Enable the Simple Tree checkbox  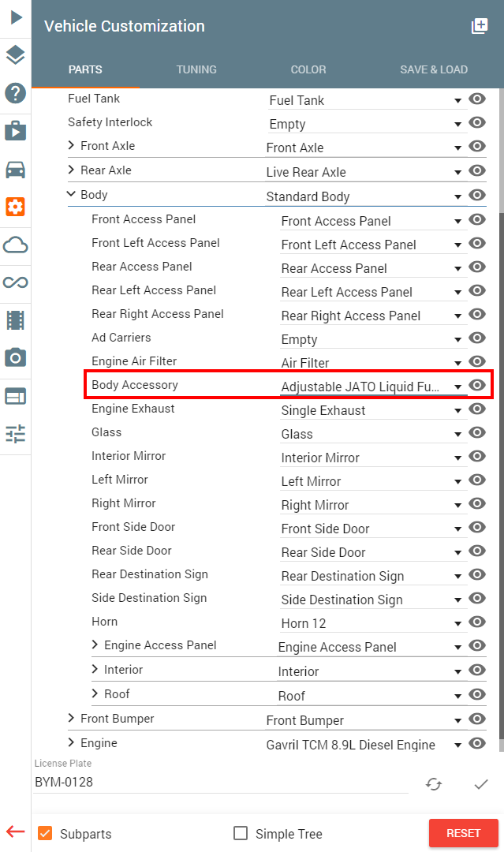(240, 833)
